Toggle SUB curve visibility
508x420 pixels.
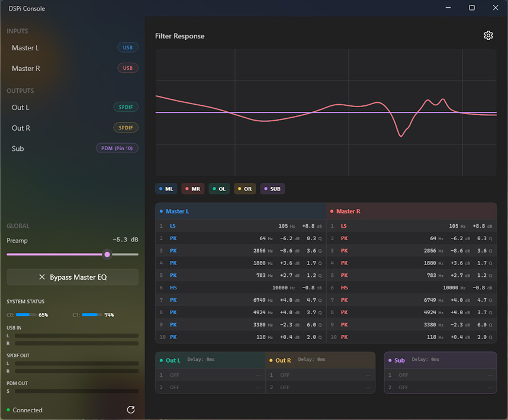tap(272, 189)
